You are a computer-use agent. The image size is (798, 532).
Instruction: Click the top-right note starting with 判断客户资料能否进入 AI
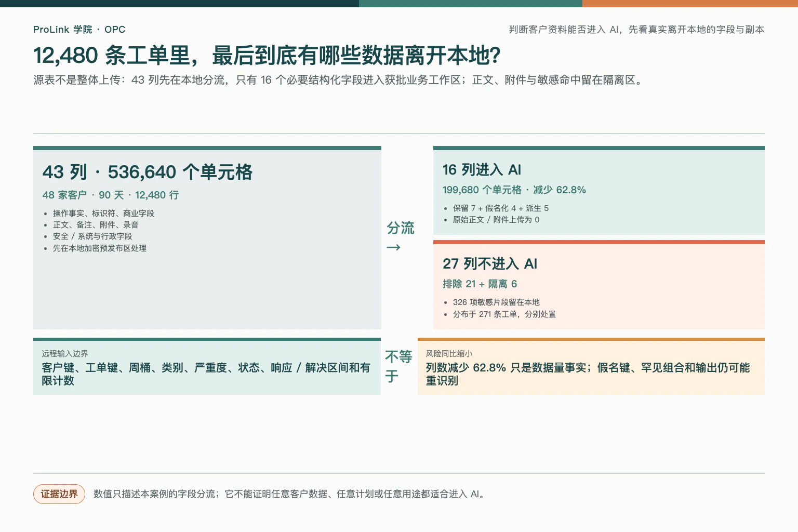tap(636, 30)
